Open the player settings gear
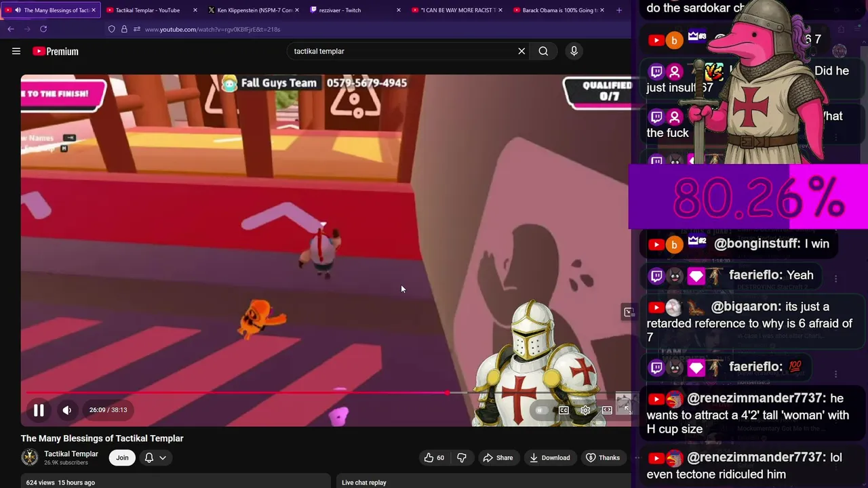 (x=585, y=410)
